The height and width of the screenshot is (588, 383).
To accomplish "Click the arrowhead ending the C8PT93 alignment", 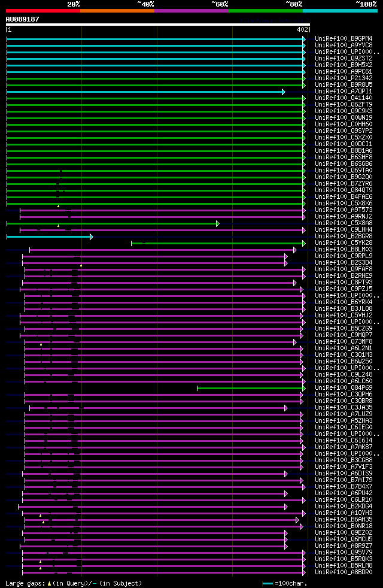I will click(x=295, y=283).
